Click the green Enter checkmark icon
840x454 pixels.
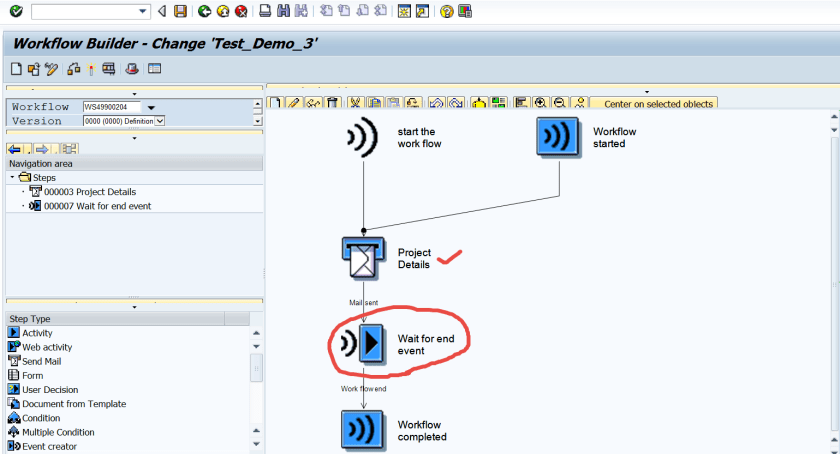point(15,11)
